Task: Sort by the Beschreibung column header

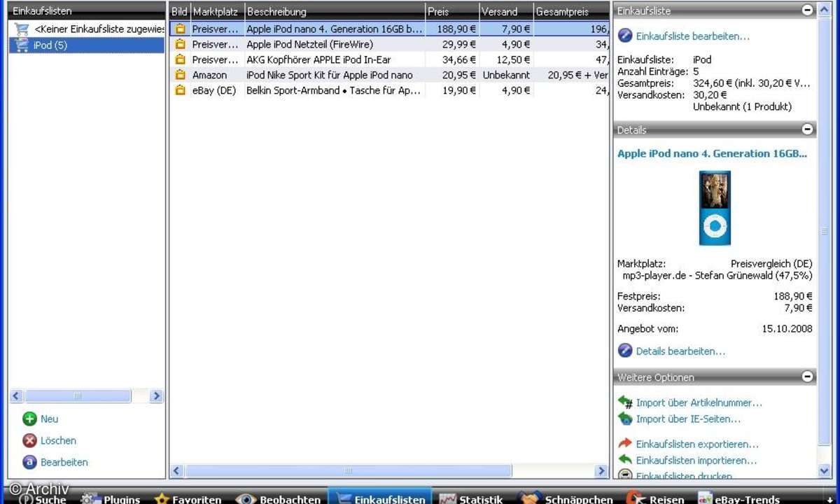Action: point(335,11)
